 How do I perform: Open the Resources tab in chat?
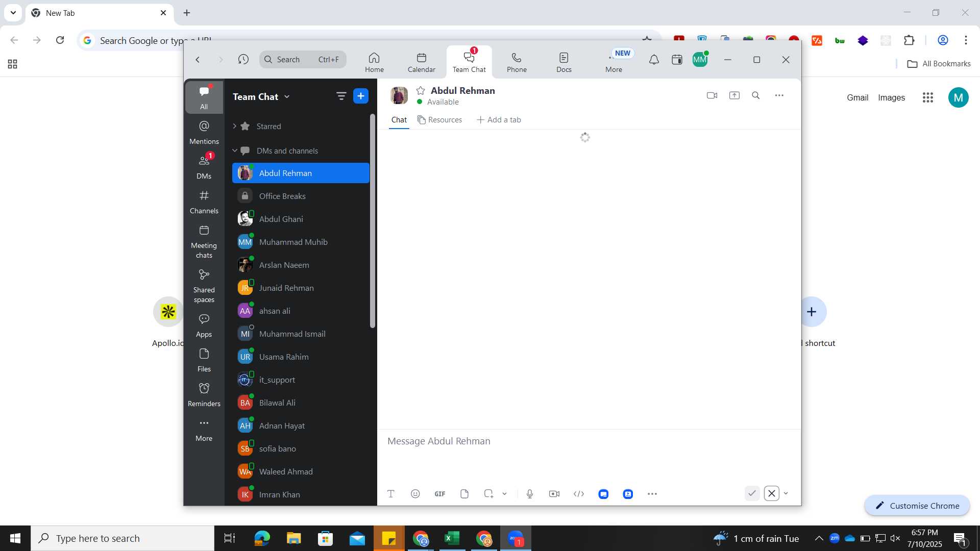point(439,119)
